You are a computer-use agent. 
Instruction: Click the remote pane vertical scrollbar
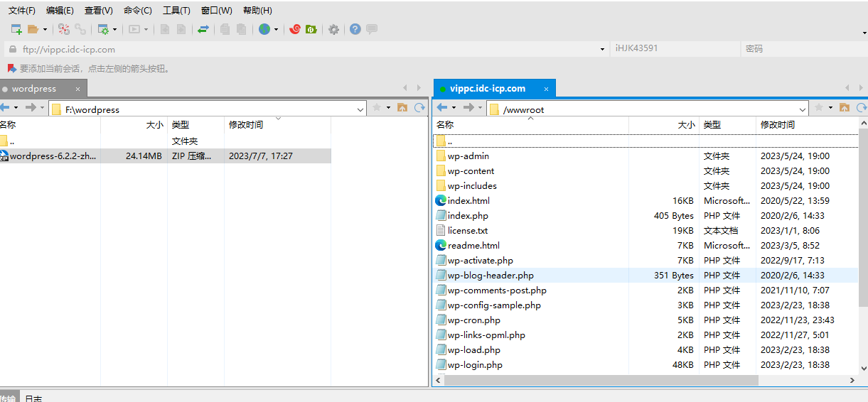863,217
